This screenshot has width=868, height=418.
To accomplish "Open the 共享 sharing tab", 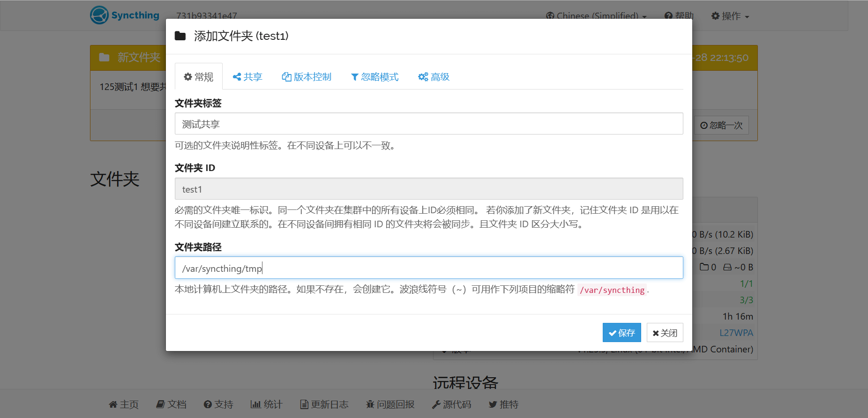I will tap(247, 77).
